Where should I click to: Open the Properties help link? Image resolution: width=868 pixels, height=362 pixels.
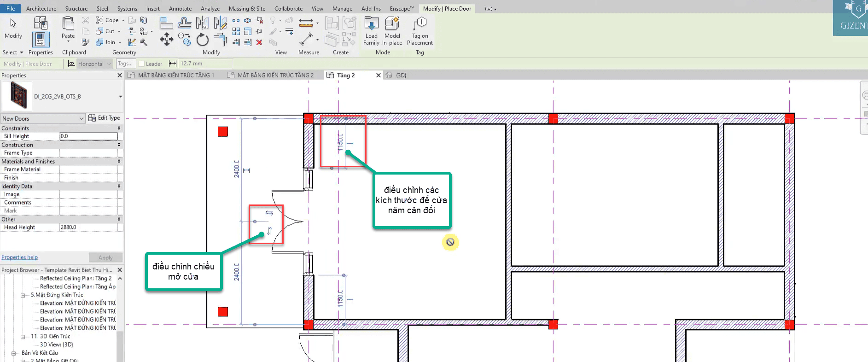pos(19,257)
